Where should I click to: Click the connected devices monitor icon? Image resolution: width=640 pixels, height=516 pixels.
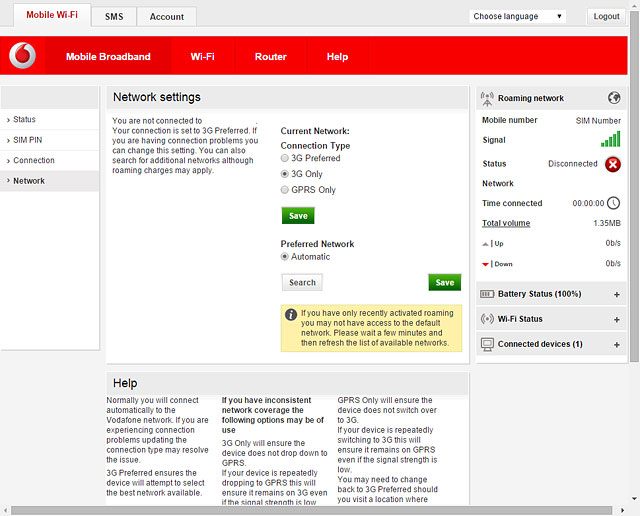pos(488,344)
